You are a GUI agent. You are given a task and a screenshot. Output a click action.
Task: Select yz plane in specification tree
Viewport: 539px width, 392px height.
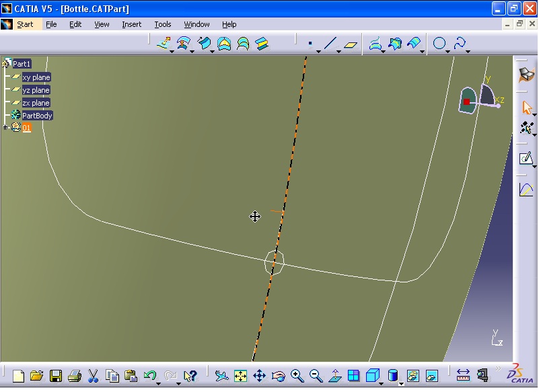(x=36, y=90)
